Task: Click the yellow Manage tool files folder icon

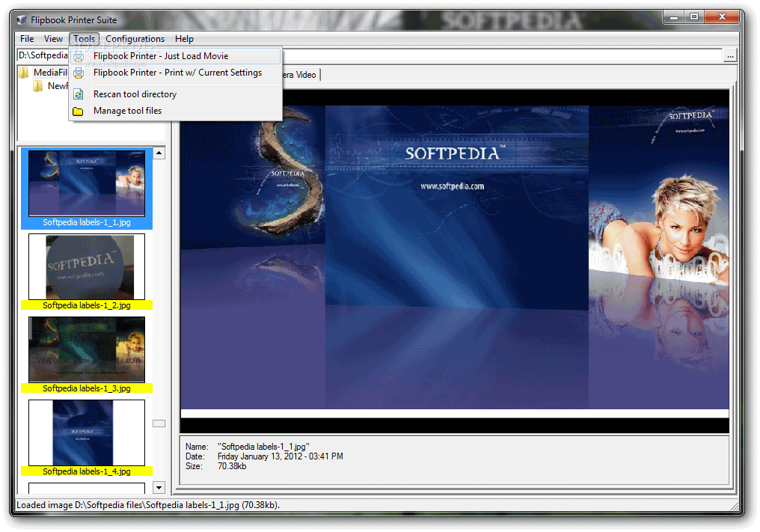Action: coord(78,111)
